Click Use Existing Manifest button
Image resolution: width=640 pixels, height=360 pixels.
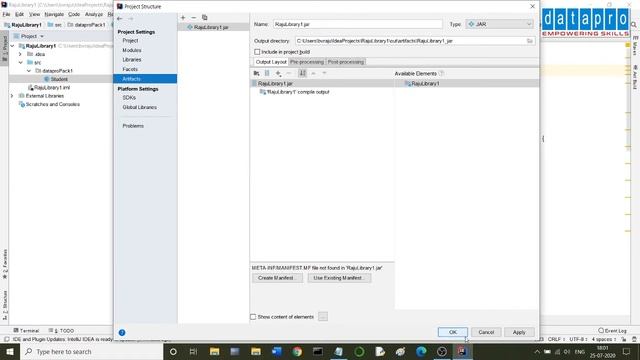coord(339,278)
